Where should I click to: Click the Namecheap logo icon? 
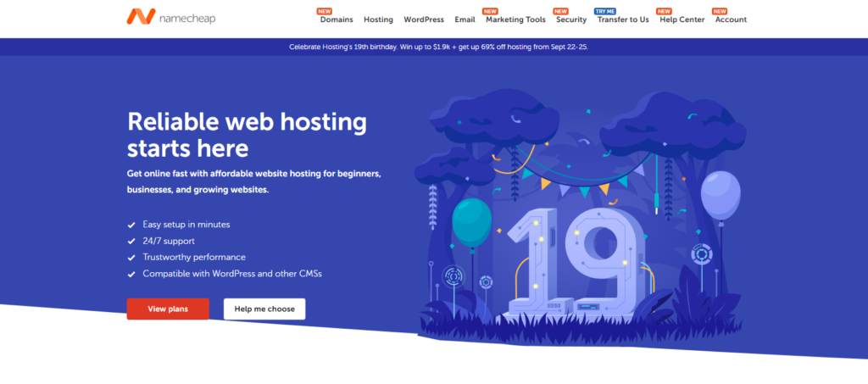[141, 17]
